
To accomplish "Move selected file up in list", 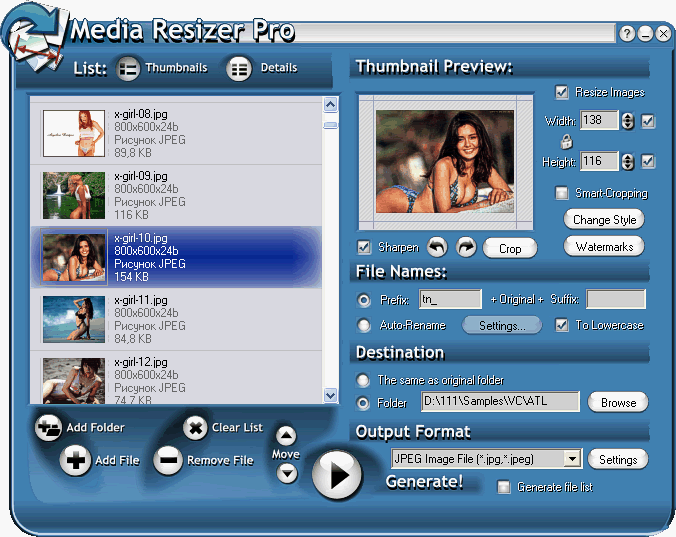I will 286,435.
